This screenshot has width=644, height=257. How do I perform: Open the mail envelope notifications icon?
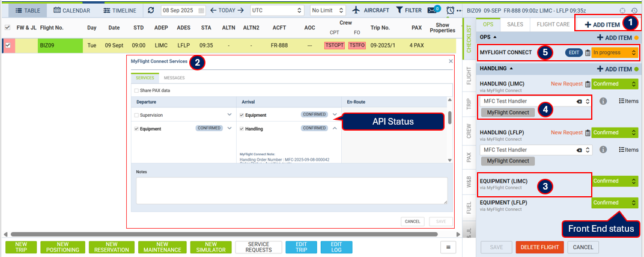point(433,10)
